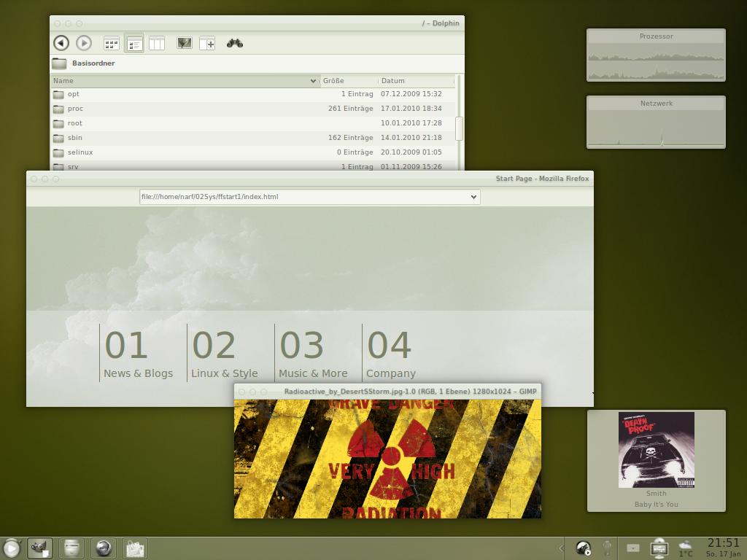747x560 pixels.
Task: Click the Name column sort arrow
Action: pyautogui.click(x=313, y=81)
